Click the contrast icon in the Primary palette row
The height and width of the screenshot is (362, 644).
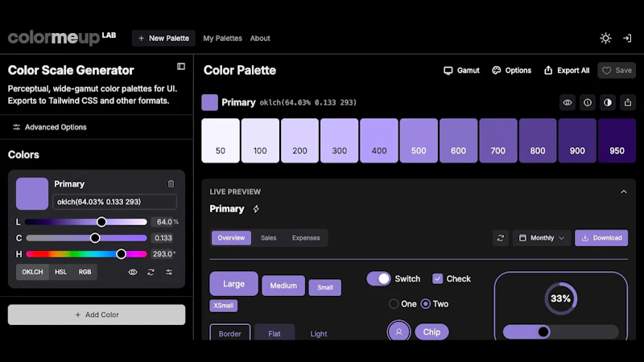click(x=608, y=103)
